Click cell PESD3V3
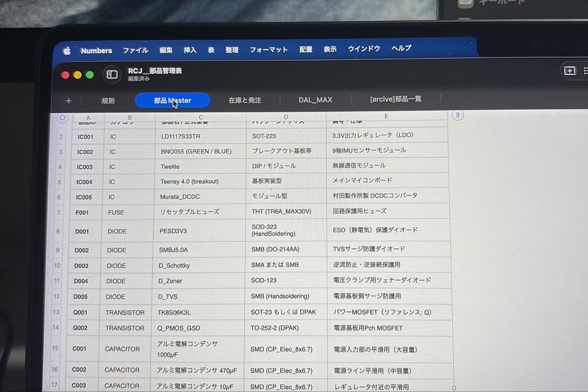The width and height of the screenshot is (588, 392). 199,231
